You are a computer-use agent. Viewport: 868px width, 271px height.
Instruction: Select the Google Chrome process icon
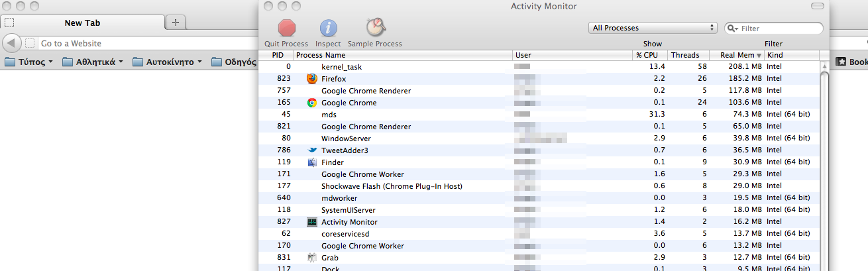tap(312, 103)
